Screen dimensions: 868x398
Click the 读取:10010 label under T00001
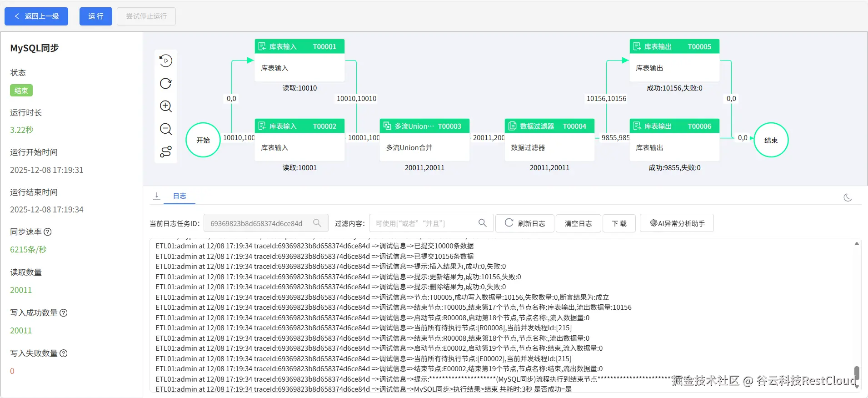pos(299,88)
